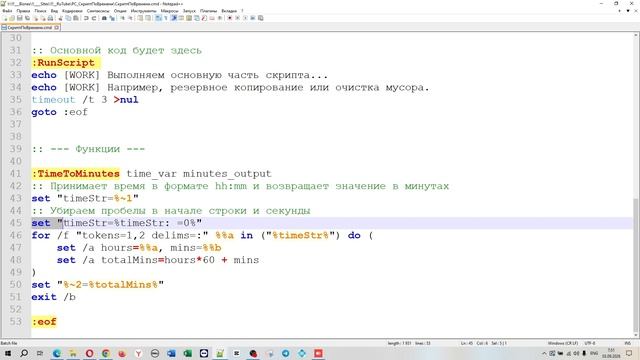Click Batch file language in status bar
The image size is (640, 360).
pyautogui.click(x=9, y=343)
